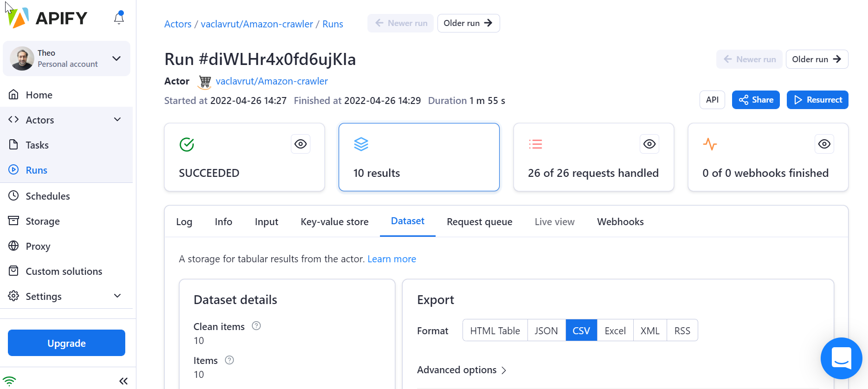Switch to the Info tab
868x389 pixels.
coord(224,222)
